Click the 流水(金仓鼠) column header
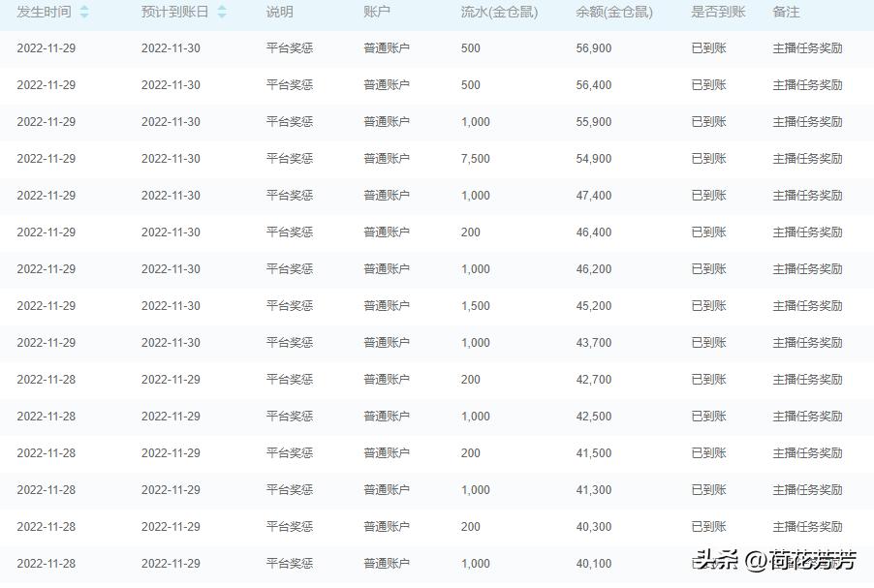 click(497, 13)
